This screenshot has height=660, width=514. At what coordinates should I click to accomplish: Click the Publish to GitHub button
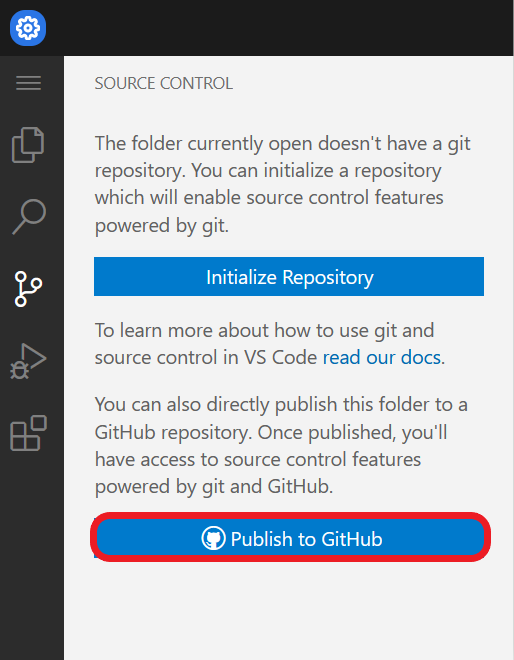coord(290,538)
